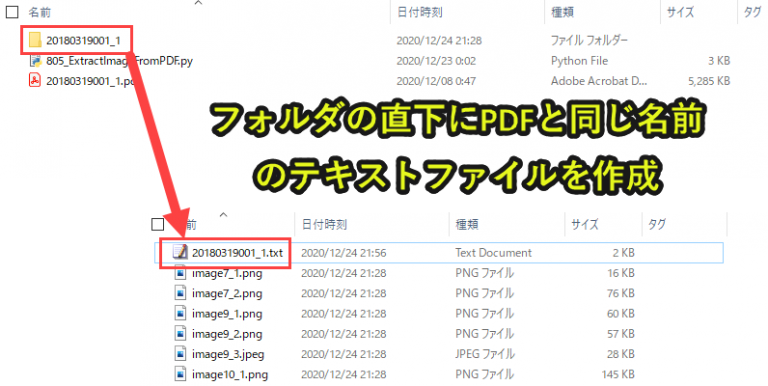Sort upper list by 名前 column
Viewport: 768px width, 386px height.
40,12
